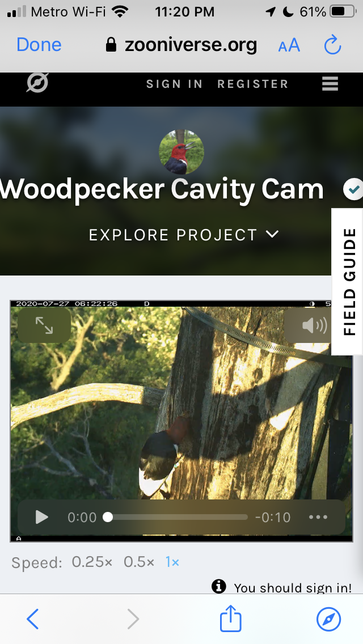363x644 pixels.
Task: Expand the EXPLORE PROJECT dropdown
Action: (184, 235)
